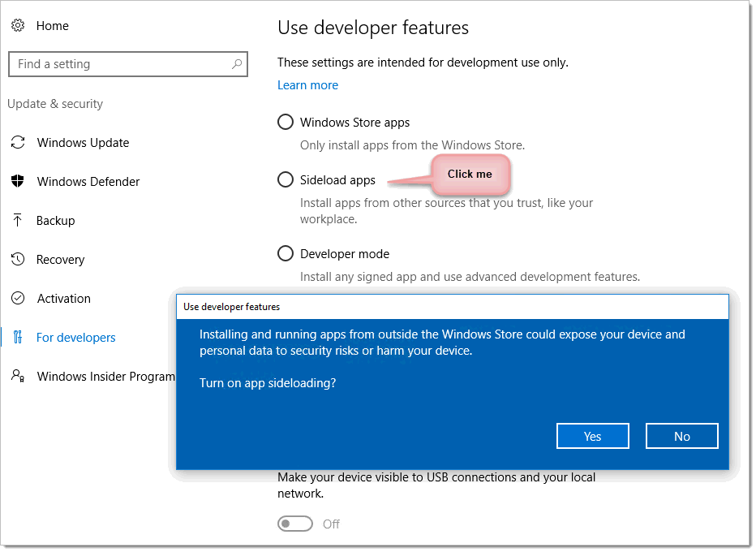Go to the Recovery settings page
The width and height of the screenshot is (756, 552).
pos(60,260)
